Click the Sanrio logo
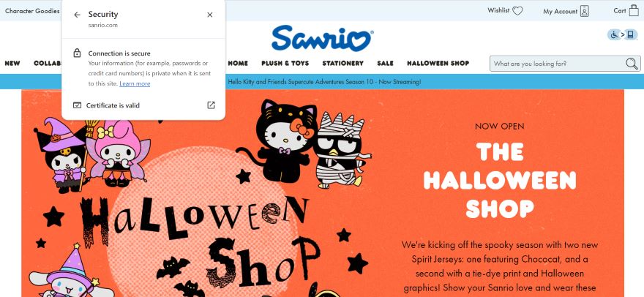Viewport: 644px width, 297px height. pyautogui.click(x=323, y=38)
